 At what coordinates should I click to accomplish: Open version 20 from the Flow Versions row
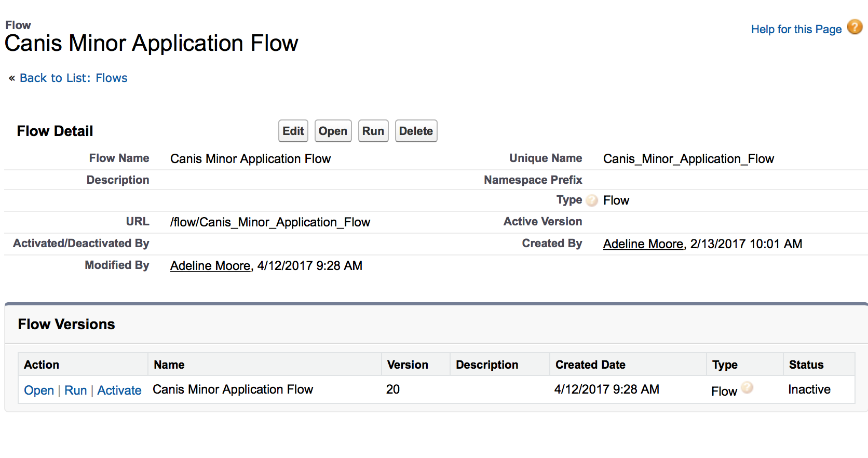click(x=39, y=390)
